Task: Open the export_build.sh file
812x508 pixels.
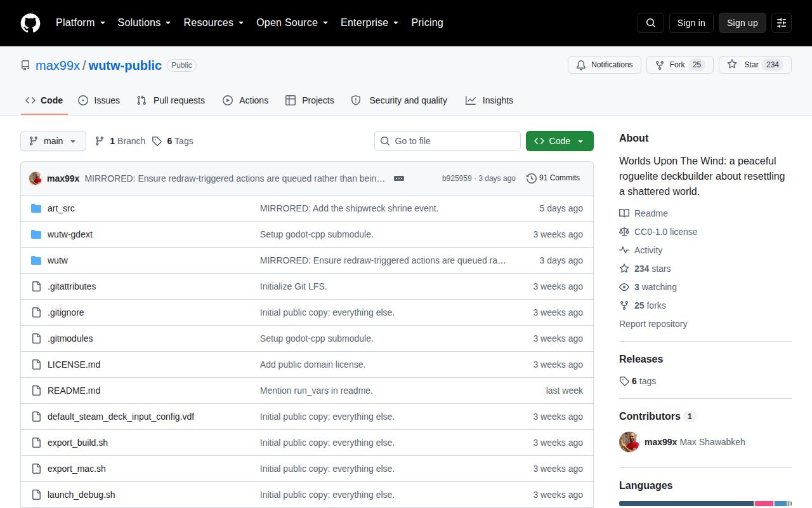Action: 77,443
